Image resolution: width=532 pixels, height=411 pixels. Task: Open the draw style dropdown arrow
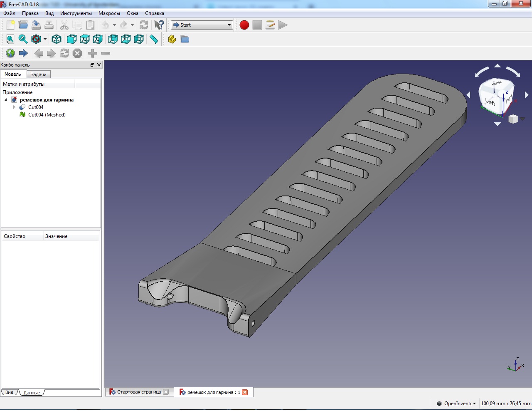point(45,40)
